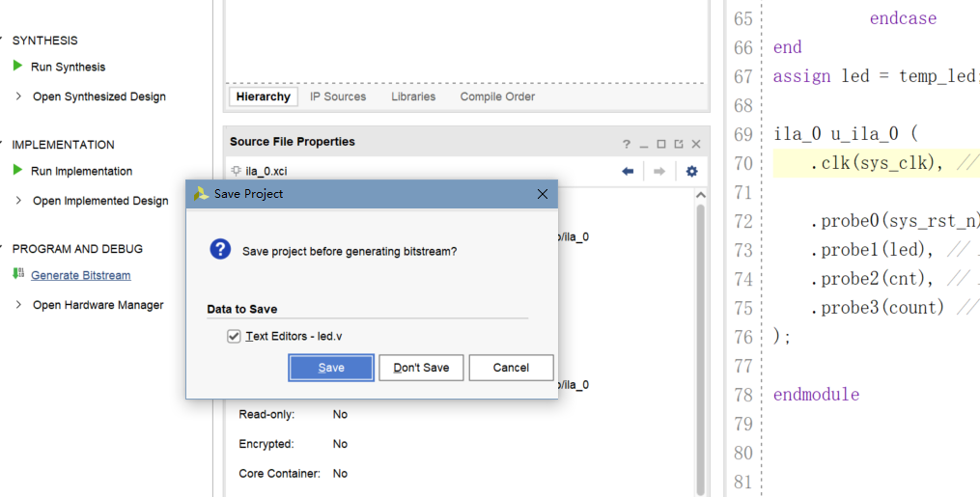Switch to the Compile Order tab
Image resolution: width=980 pixels, height=497 pixels.
tap(497, 97)
